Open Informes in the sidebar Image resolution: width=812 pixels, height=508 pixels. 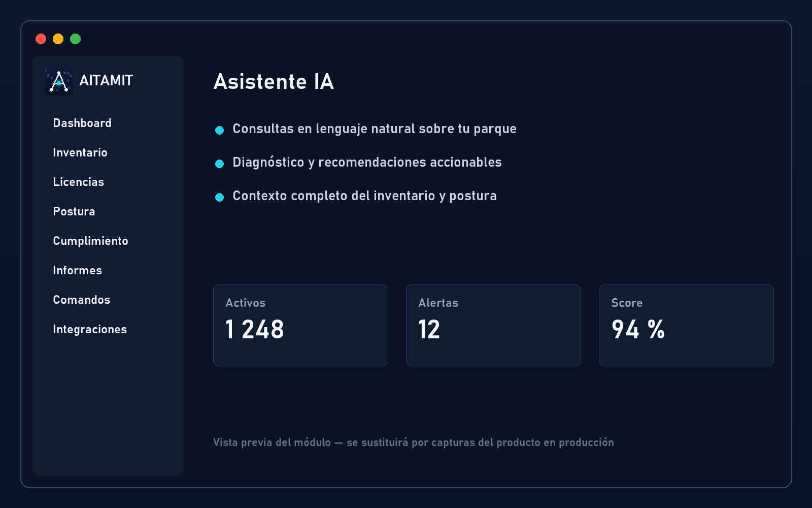coord(78,271)
